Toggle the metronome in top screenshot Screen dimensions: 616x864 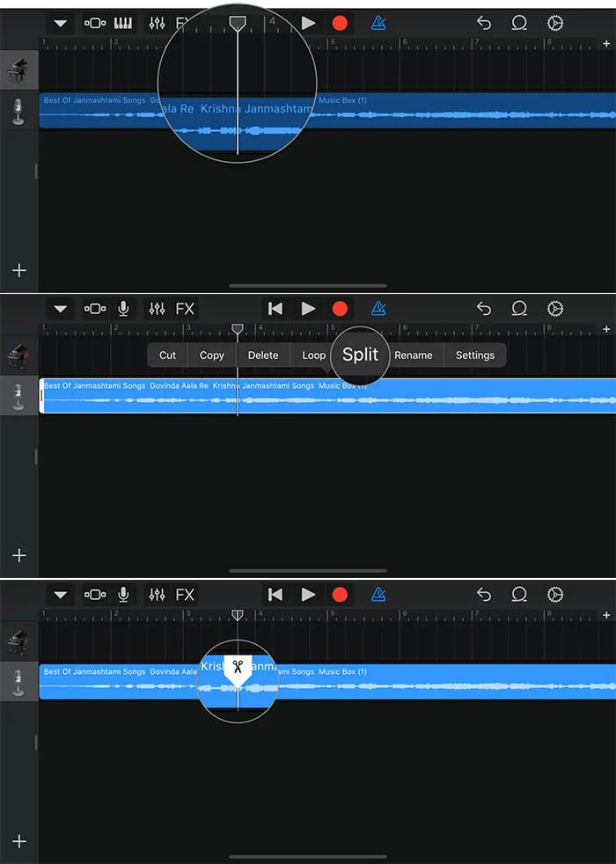(x=378, y=23)
